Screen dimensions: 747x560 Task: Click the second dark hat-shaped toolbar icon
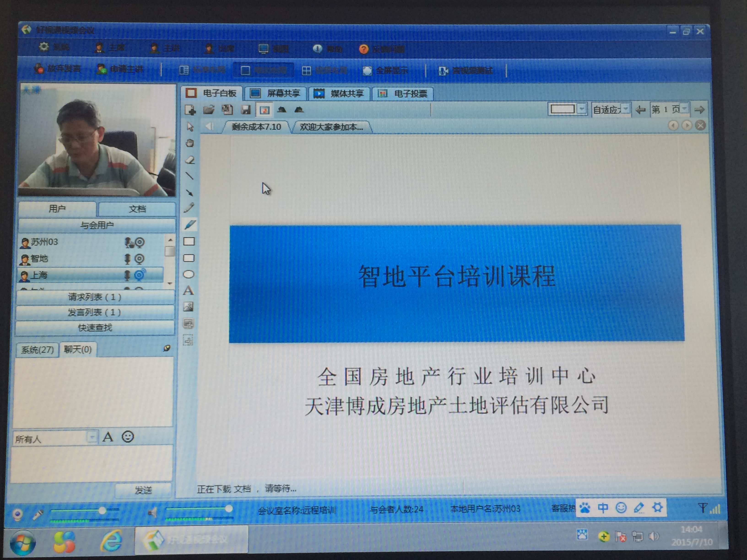[299, 110]
